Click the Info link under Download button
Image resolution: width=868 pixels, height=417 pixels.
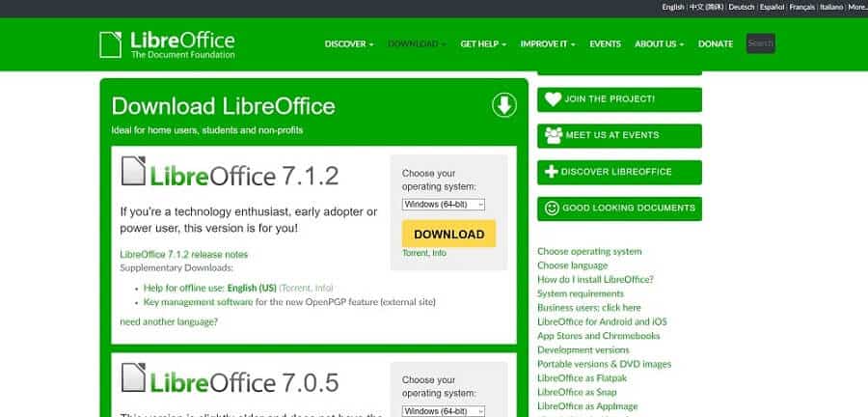coord(439,253)
